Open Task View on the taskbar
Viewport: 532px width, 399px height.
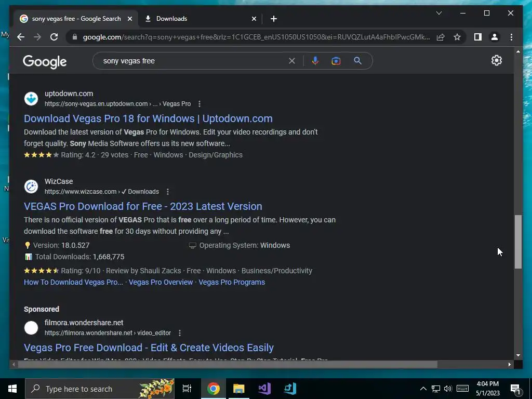187,389
